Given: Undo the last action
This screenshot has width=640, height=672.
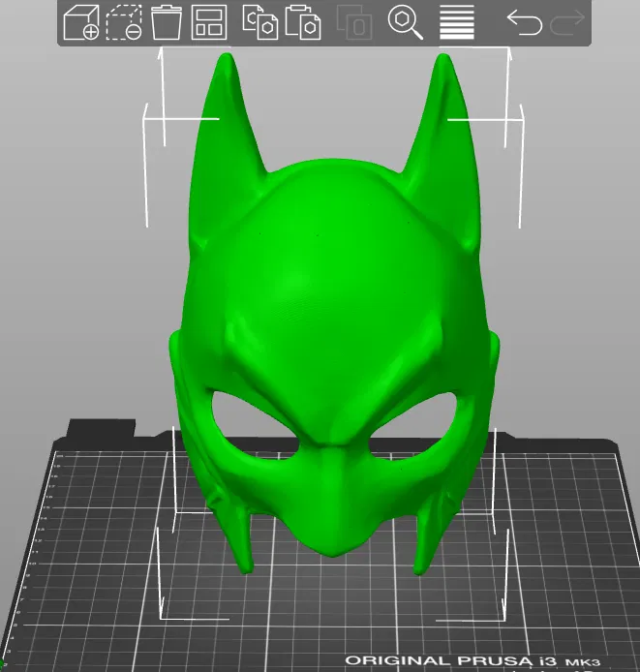Looking at the screenshot, I should (524, 22).
